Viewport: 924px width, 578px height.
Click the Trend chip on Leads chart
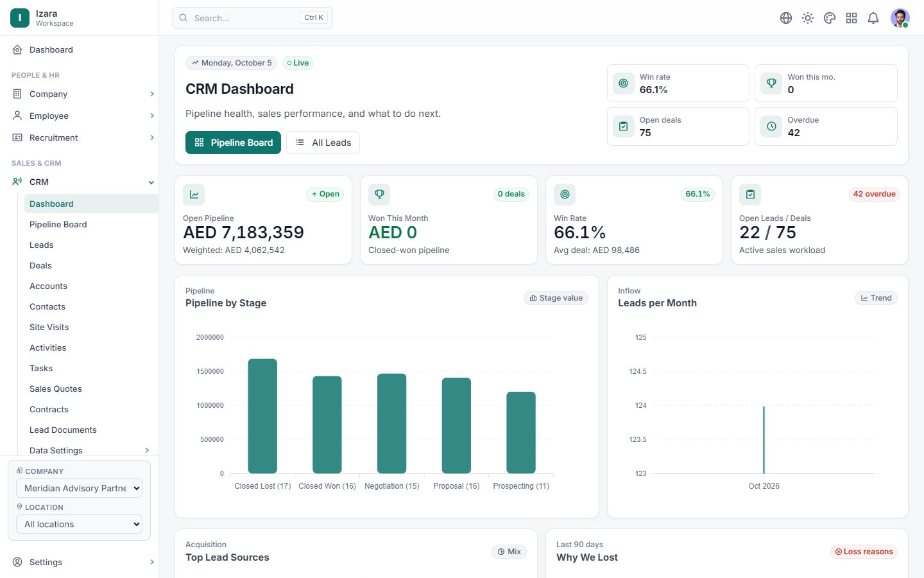tap(876, 298)
